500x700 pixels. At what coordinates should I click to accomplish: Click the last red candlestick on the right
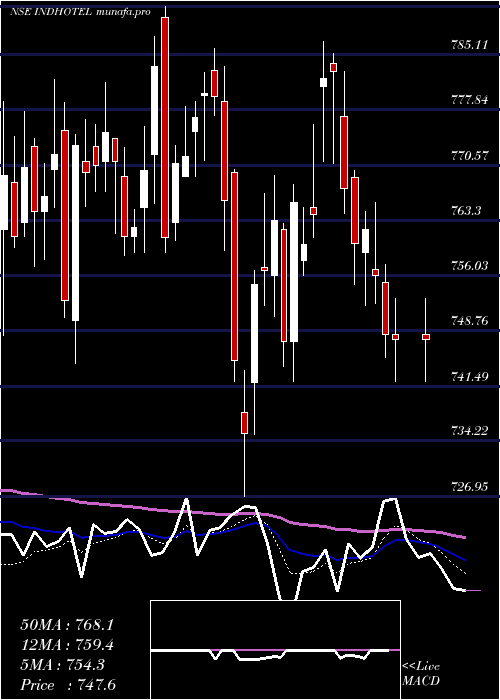tap(426, 337)
